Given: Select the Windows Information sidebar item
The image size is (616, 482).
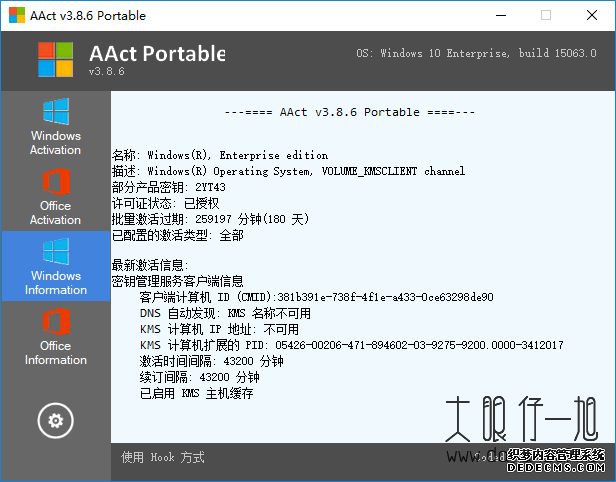Looking at the screenshot, I should pos(56,266).
